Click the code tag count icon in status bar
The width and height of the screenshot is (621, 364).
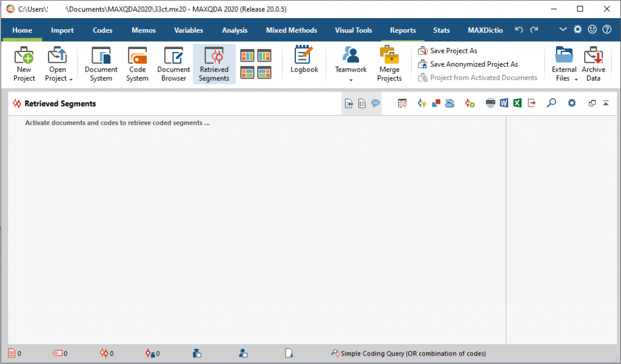click(x=58, y=353)
